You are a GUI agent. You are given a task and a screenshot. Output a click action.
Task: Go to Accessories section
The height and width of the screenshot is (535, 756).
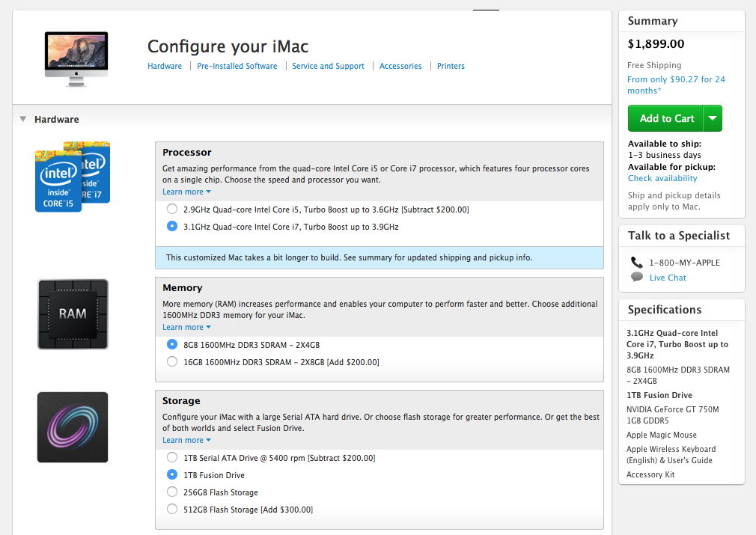400,66
